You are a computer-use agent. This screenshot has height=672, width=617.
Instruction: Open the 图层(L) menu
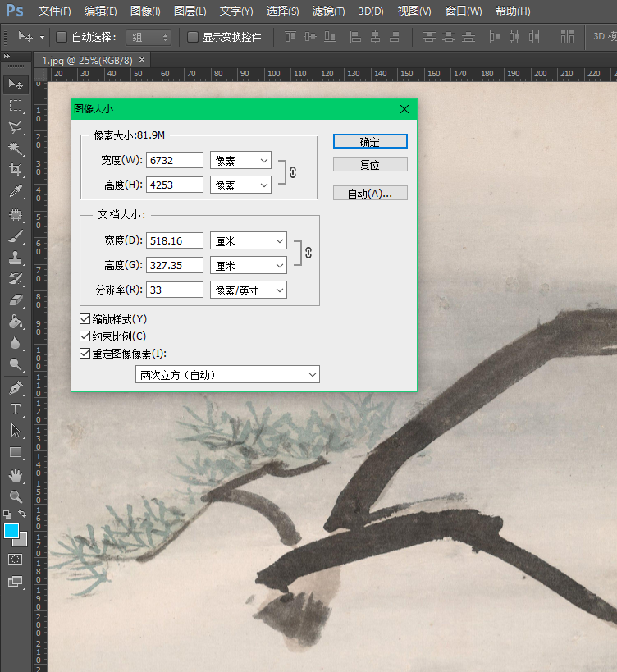(190, 11)
